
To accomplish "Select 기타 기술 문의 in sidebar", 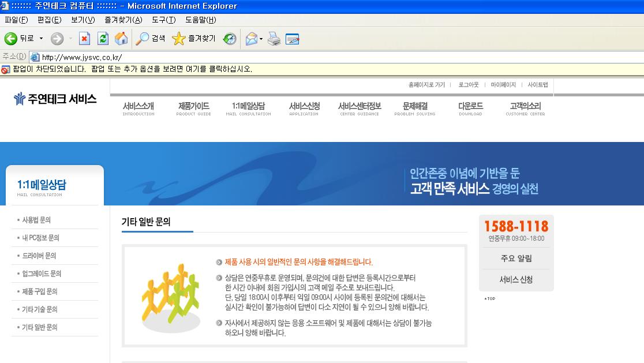I will coord(39,309).
